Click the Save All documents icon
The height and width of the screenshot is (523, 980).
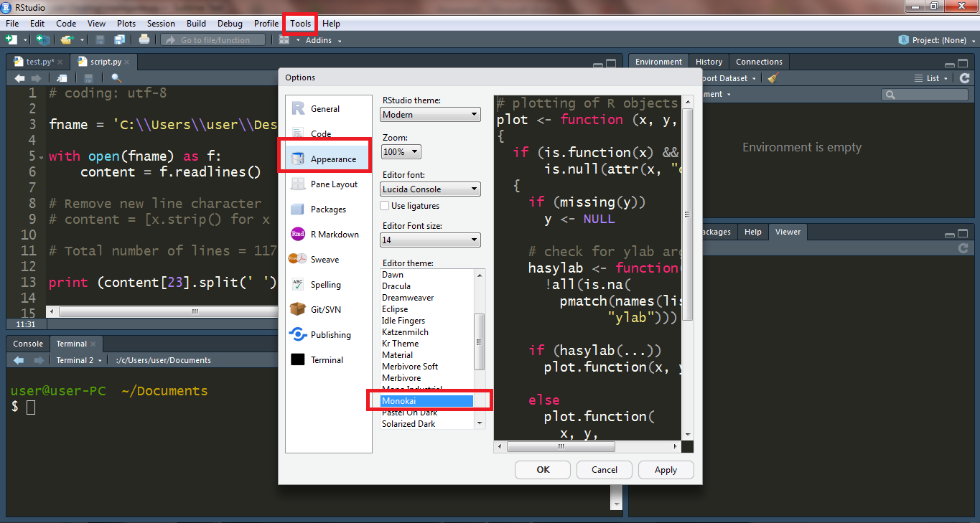[118, 39]
